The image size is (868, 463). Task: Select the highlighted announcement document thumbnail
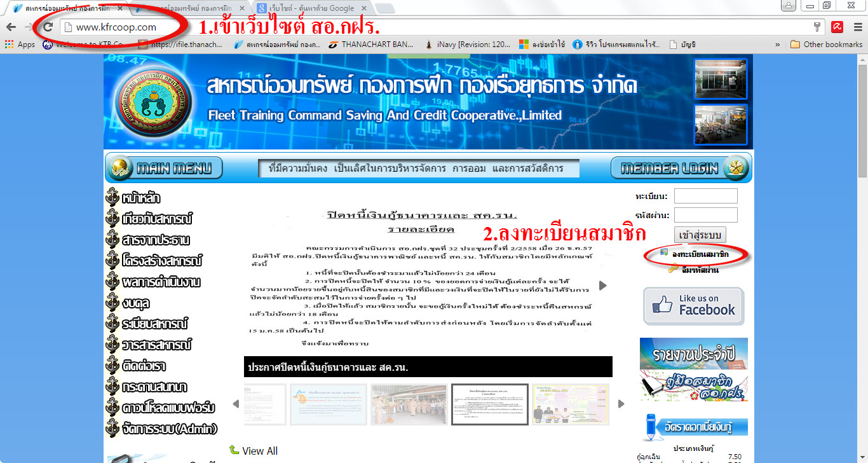pyautogui.click(x=489, y=404)
